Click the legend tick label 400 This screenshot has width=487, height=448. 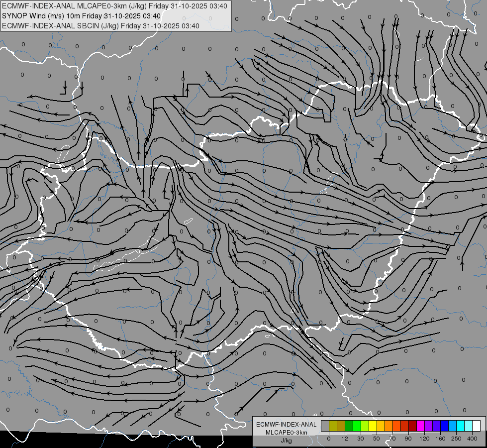[472, 439]
